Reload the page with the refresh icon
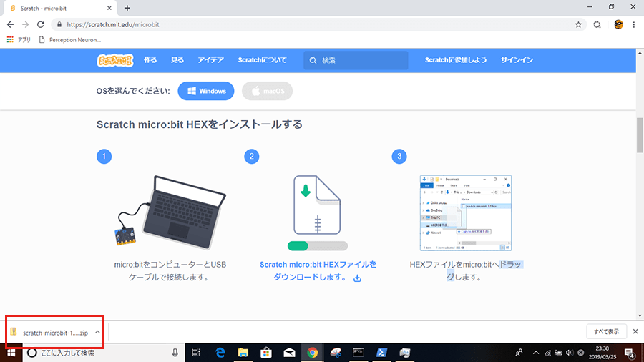 pyautogui.click(x=40, y=24)
